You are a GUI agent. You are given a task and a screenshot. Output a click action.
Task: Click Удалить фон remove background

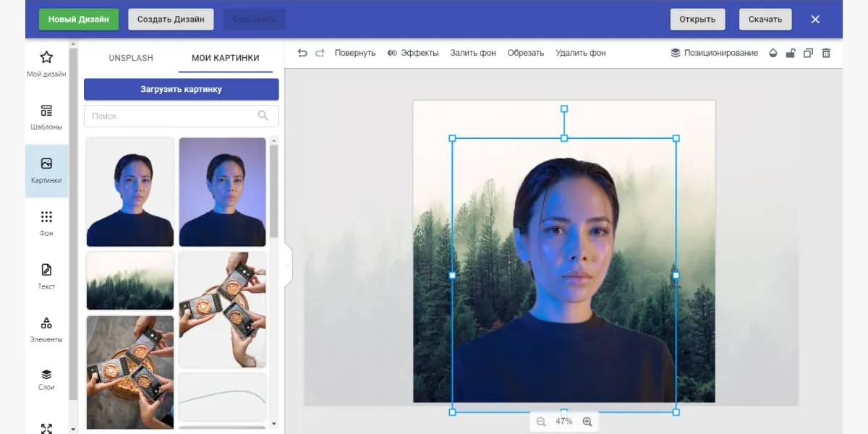(581, 53)
